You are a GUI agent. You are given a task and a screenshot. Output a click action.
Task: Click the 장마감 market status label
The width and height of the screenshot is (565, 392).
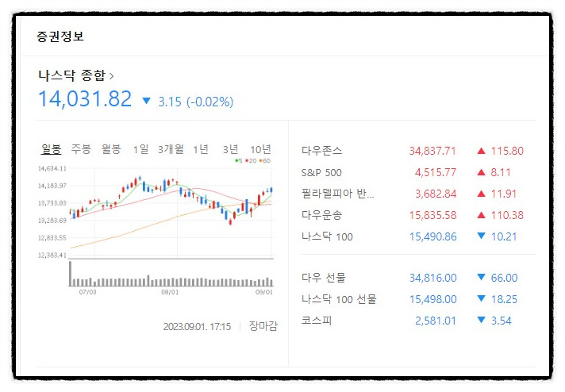pos(263,326)
